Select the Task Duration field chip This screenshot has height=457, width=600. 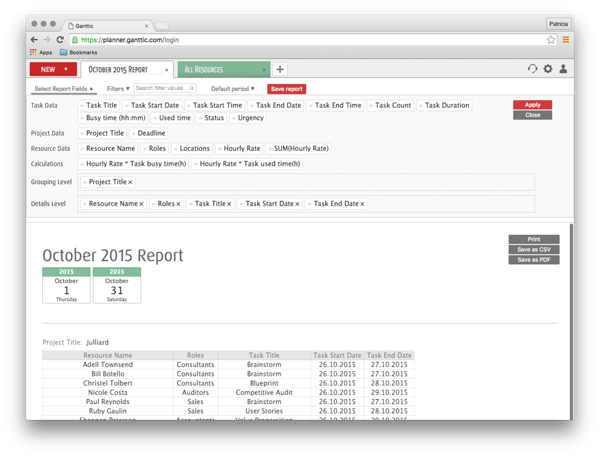[x=444, y=105]
